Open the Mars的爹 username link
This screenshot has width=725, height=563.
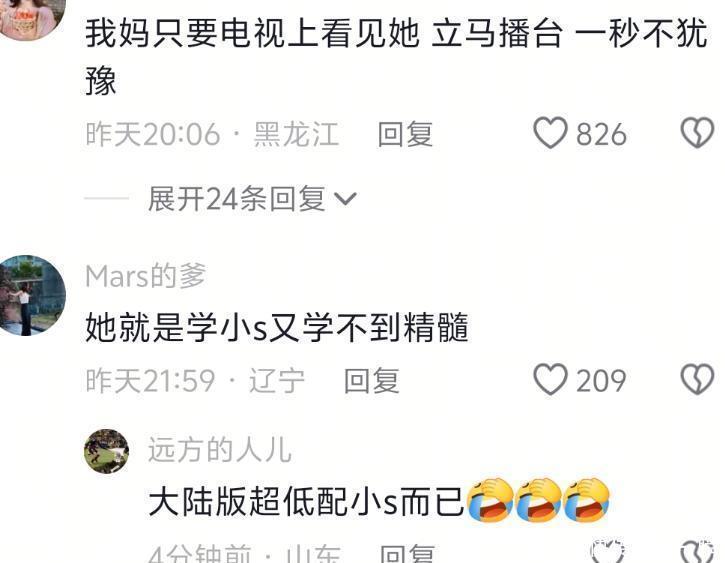click(x=146, y=276)
